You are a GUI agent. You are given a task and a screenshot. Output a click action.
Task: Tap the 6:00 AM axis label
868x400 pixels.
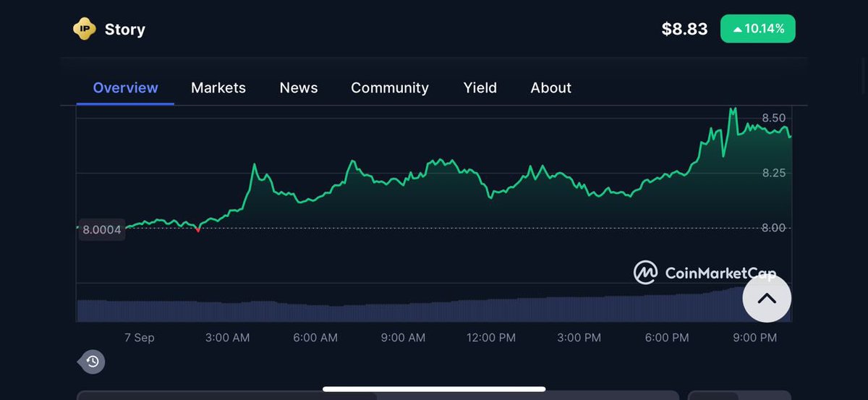pos(315,338)
